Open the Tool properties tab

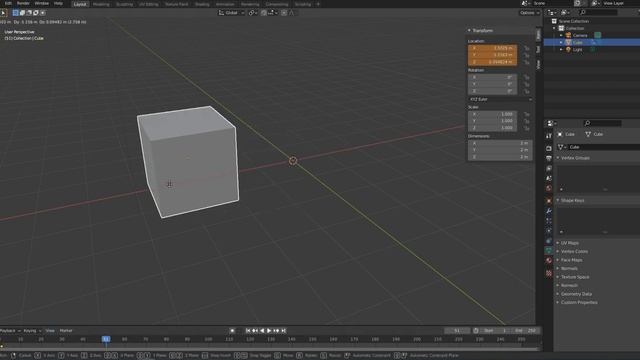[549, 136]
